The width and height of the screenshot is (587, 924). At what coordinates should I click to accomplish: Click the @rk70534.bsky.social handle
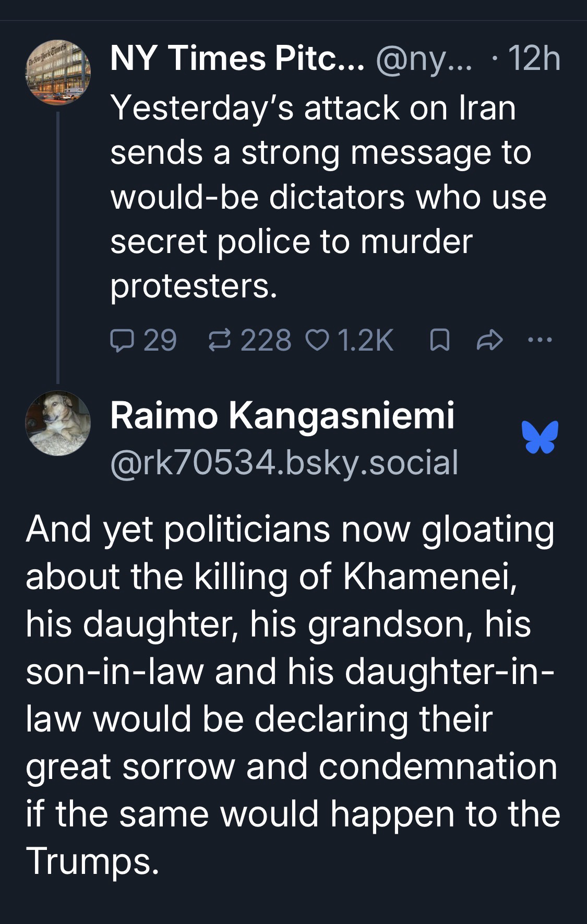coord(284,462)
